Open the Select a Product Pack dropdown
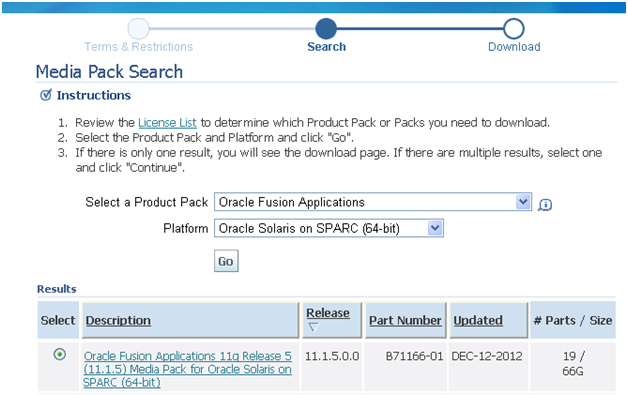628x396 pixels. pyautogui.click(x=373, y=202)
